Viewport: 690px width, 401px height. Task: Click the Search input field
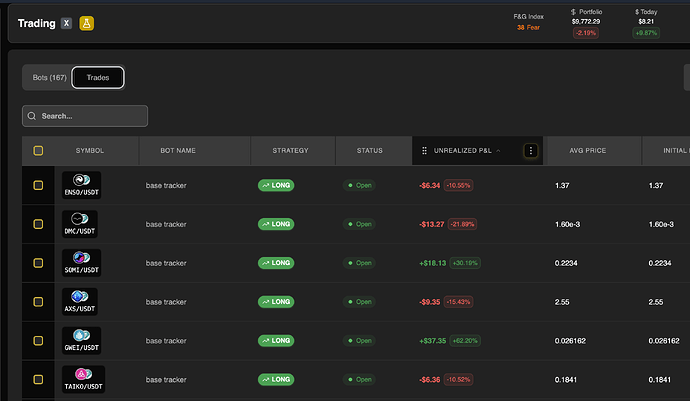pos(85,116)
